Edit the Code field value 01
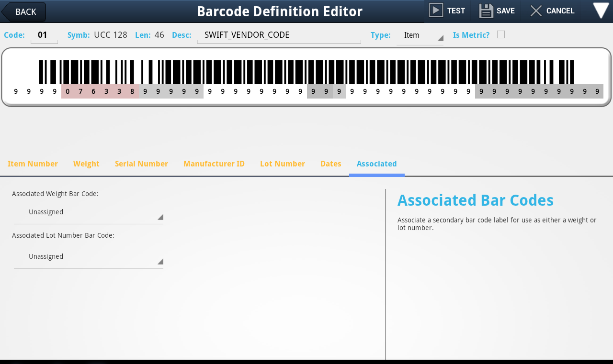 tap(44, 35)
